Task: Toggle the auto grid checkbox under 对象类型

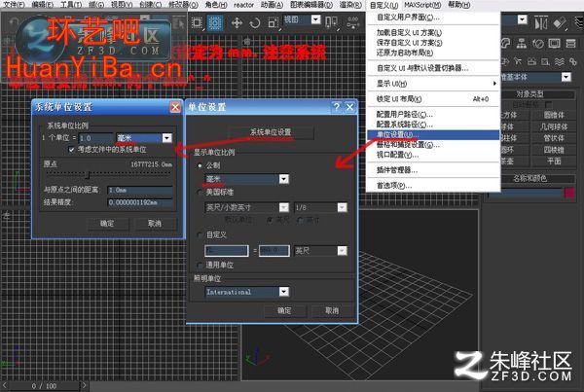Action: [548, 105]
